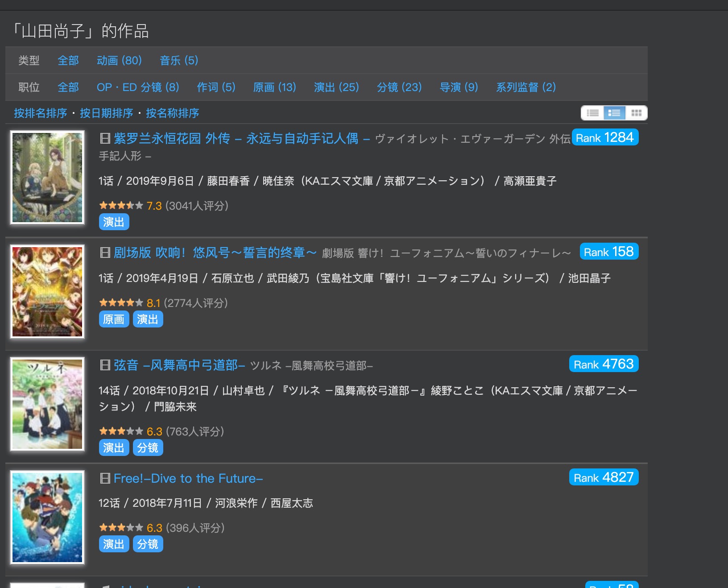
Task: Click the Rank 1284 badge
Action: click(605, 137)
